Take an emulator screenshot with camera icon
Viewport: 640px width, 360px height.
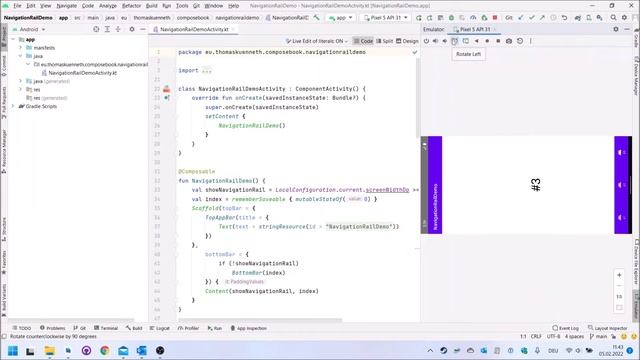coord(509,41)
